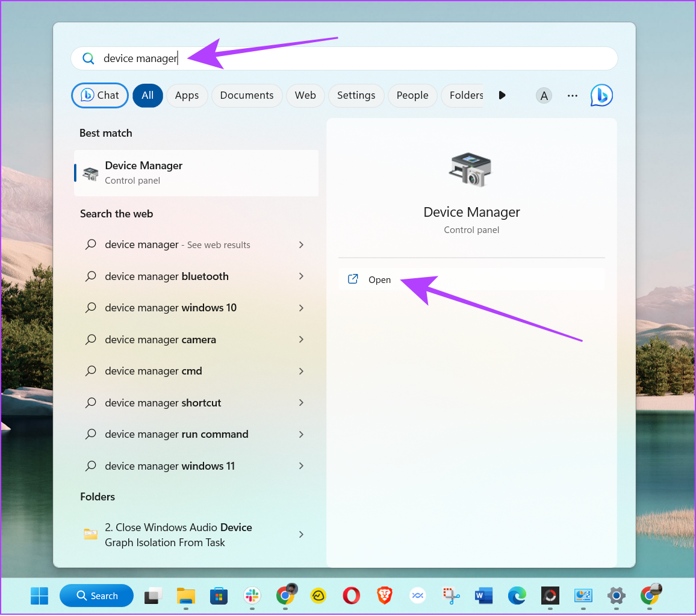Screen dimensions: 696x616
Task: Click Open for Device Manager
Action: tap(471, 279)
